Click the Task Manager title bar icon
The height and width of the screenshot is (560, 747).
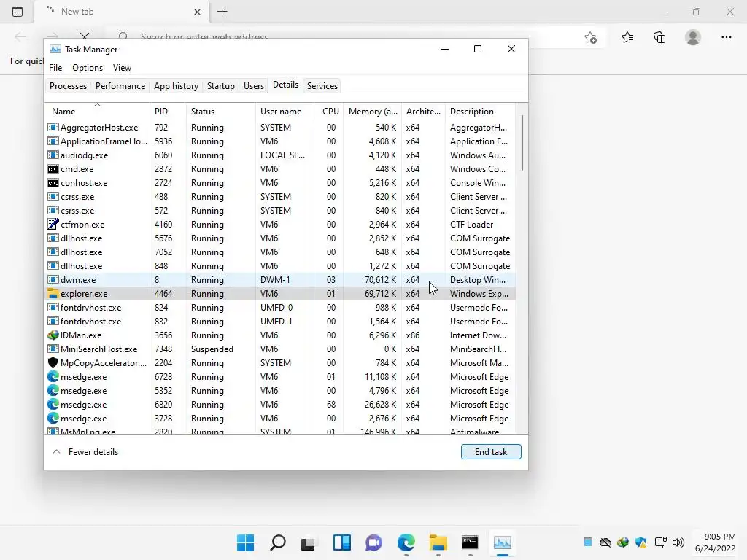coord(55,50)
